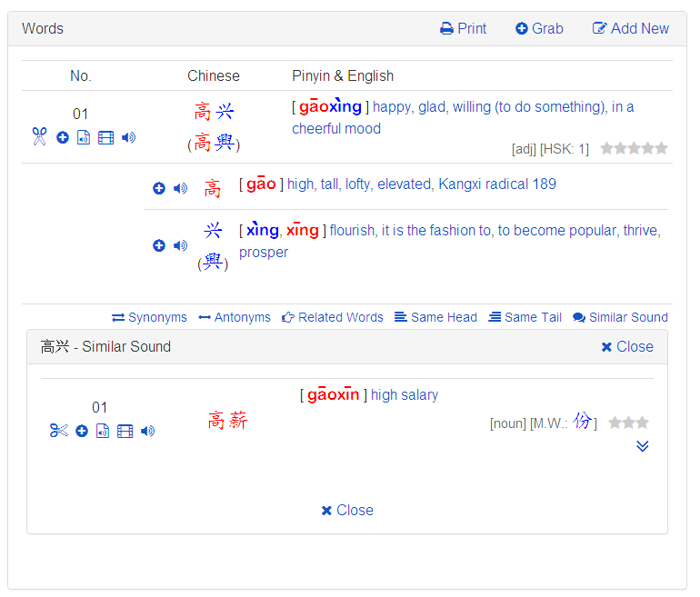
Task: Open the film strip icon for 高兴
Action: click(x=106, y=137)
